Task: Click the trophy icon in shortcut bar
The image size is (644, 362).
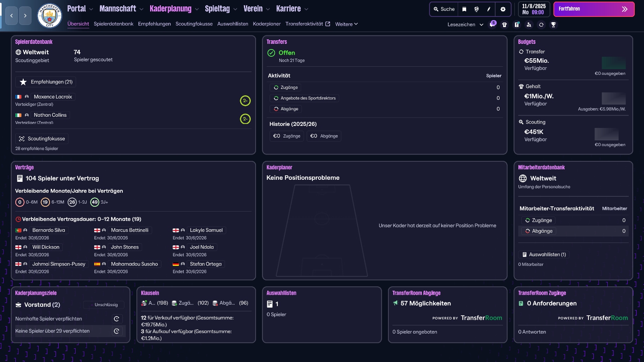Action: pyautogui.click(x=553, y=25)
